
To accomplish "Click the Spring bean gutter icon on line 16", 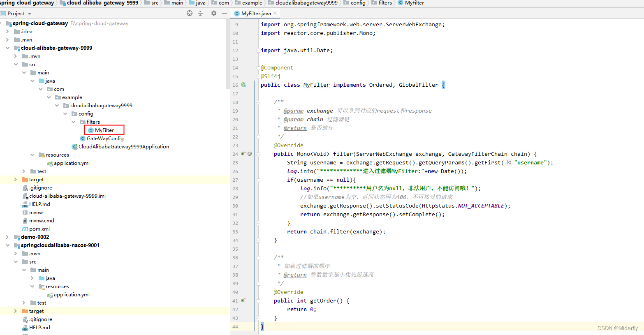I will [x=243, y=85].
